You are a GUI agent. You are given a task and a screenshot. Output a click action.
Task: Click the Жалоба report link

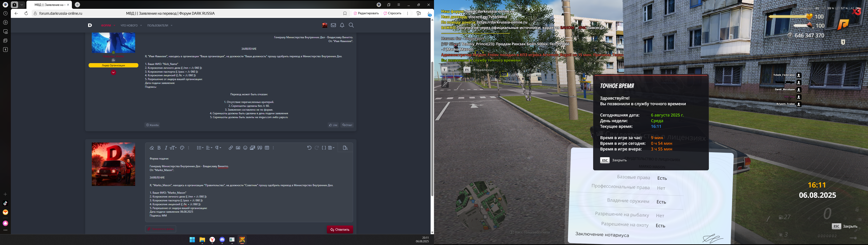pyautogui.click(x=152, y=125)
